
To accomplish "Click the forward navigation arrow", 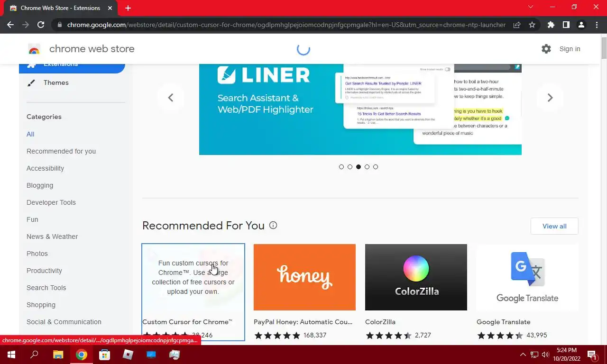I will [26, 25].
